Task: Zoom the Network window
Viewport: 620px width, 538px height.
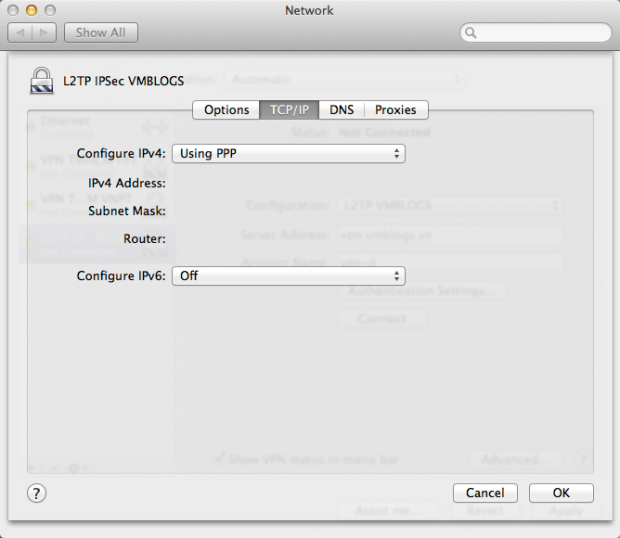Action: [x=50, y=10]
